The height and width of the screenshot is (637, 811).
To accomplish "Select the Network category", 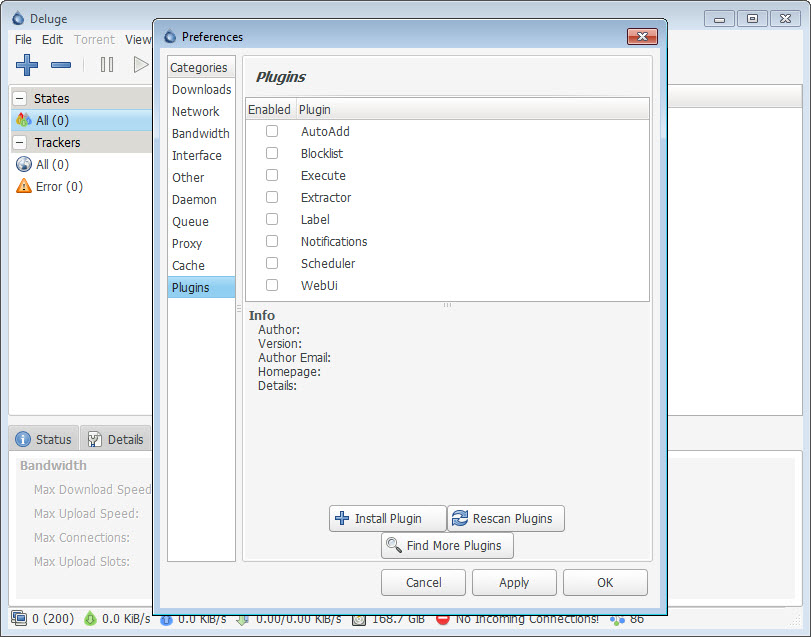I will (201, 112).
